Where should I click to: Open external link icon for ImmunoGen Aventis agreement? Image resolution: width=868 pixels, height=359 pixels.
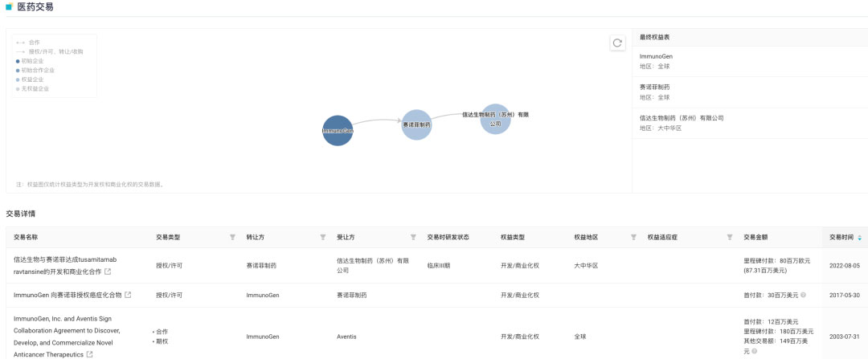90,354
